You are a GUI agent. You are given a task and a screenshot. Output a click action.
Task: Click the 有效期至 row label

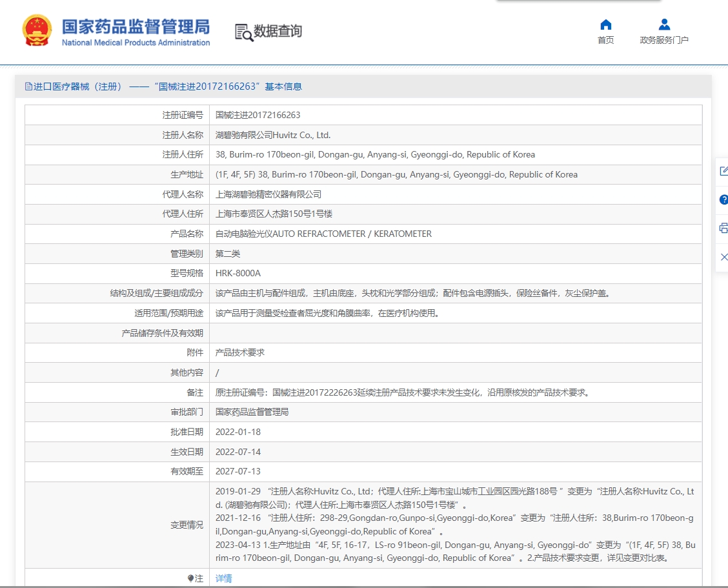[x=187, y=472]
